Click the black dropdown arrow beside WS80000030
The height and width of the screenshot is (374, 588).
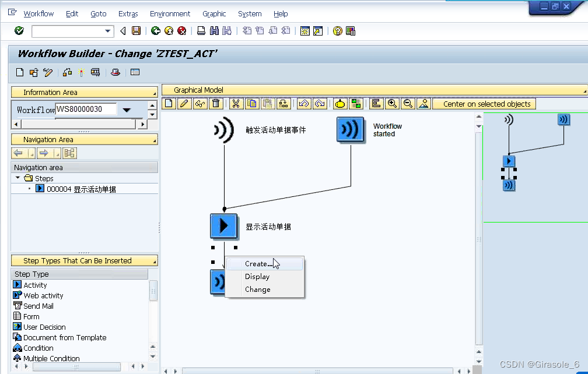(x=127, y=110)
